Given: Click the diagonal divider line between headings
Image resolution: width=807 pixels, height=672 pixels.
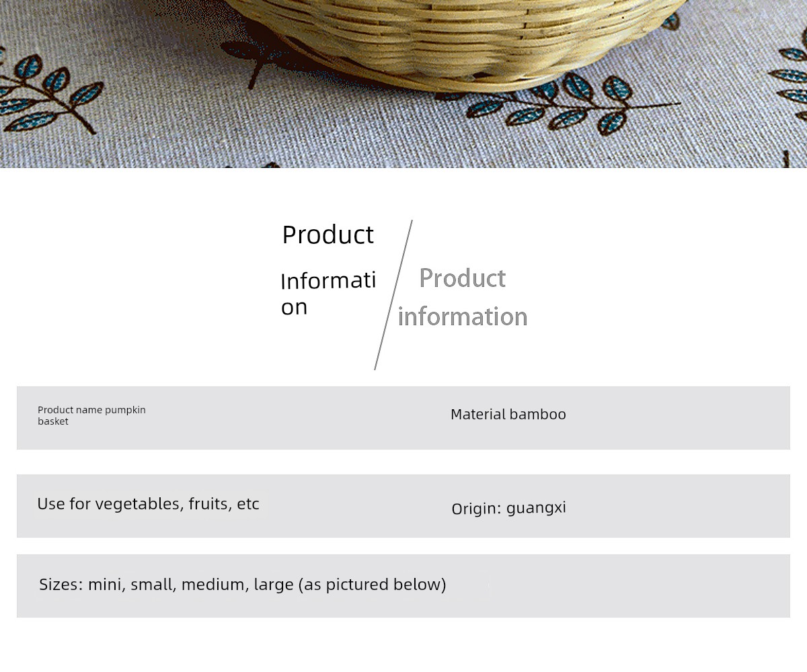Looking at the screenshot, I should [393, 295].
